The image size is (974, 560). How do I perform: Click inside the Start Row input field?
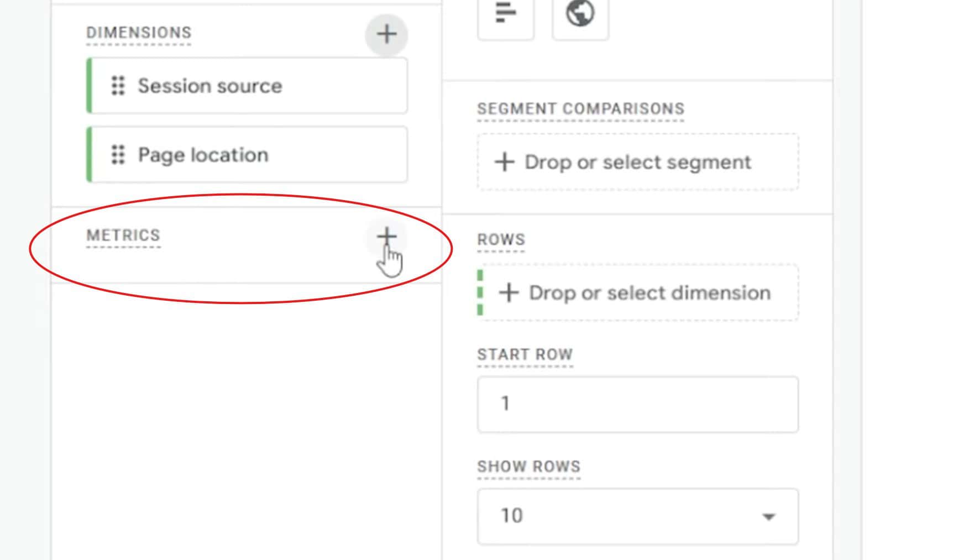pyautogui.click(x=636, y=404)
